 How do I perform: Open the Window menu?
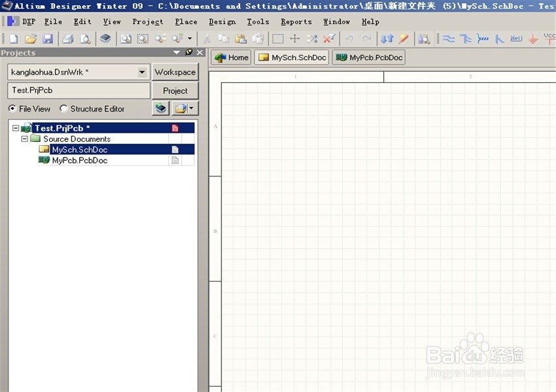(336, 22)
